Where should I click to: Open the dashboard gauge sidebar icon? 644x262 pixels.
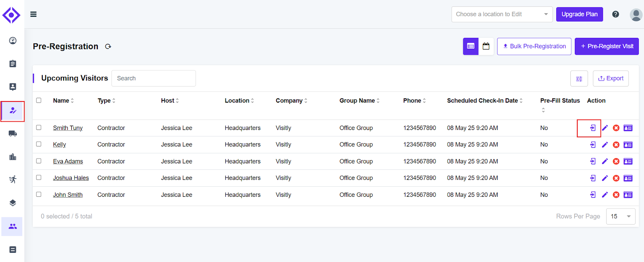pyautogui.click(x=13, y=41)
